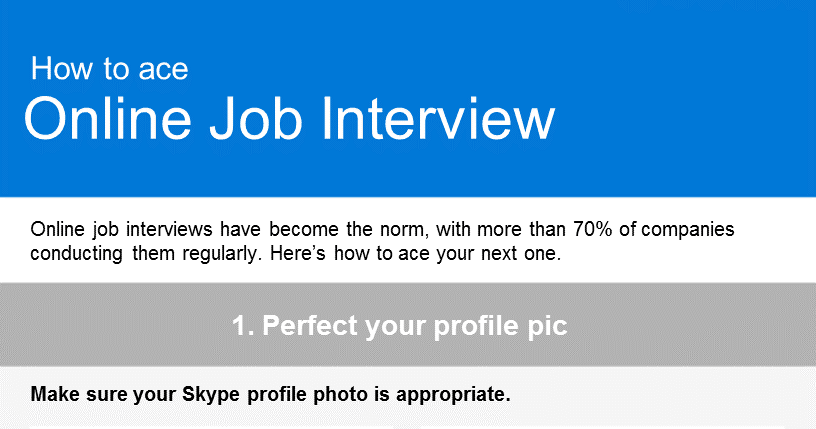
Task: Click the word "Job" in the large title
Action: 256,119
